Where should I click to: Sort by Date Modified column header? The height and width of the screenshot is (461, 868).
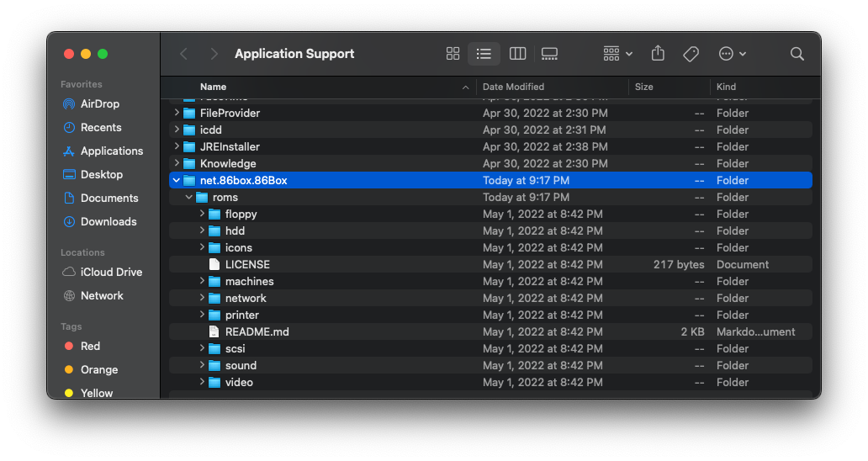tap(513, 87)
